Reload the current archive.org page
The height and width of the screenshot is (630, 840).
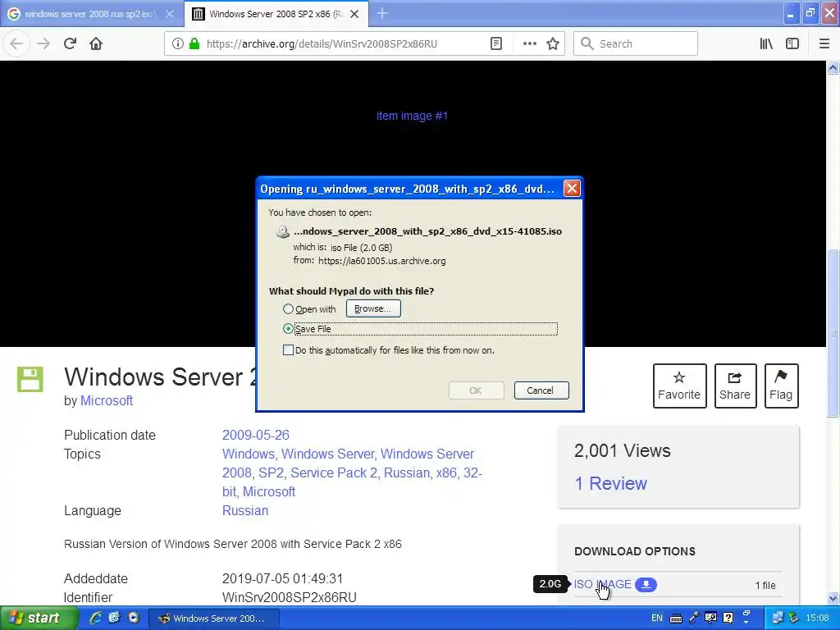click(71, 43)
